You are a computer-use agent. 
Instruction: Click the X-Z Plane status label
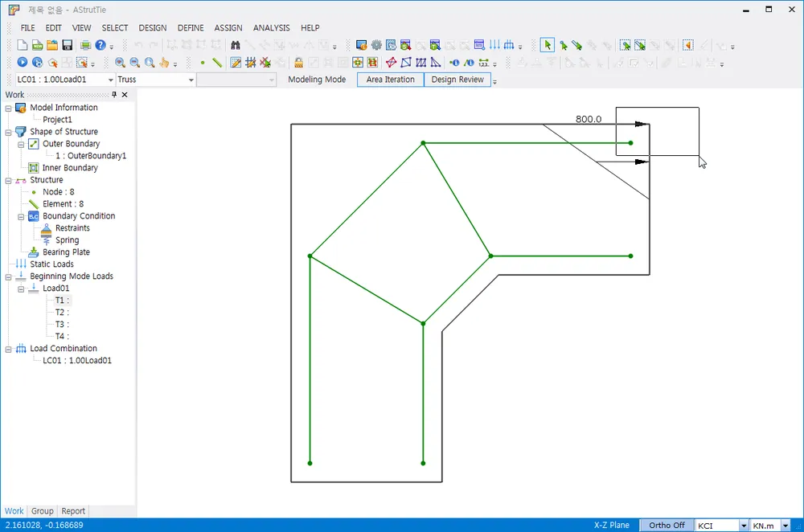click(611, 526)
